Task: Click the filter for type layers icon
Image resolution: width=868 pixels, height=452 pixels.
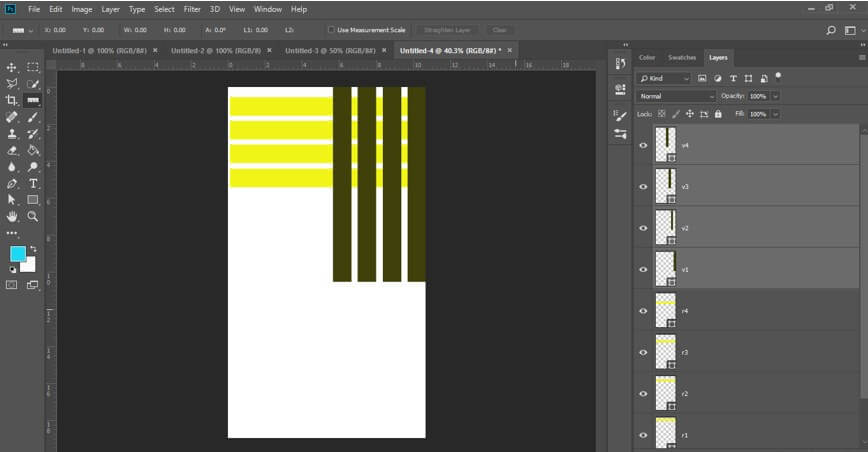Action: tap(734, 78)
